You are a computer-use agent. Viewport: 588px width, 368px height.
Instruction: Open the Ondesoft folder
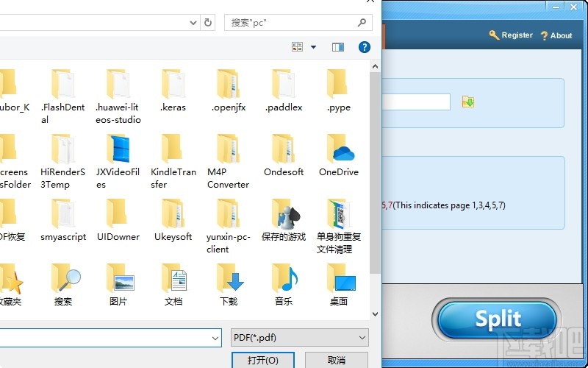pyautogui.click(x=284, y=156)
